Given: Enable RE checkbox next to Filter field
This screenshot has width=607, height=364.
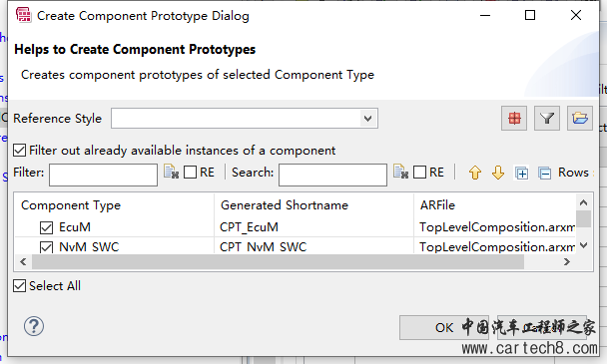Looking at the screenshot, I should pyautogui.click(x=190, y=173).
